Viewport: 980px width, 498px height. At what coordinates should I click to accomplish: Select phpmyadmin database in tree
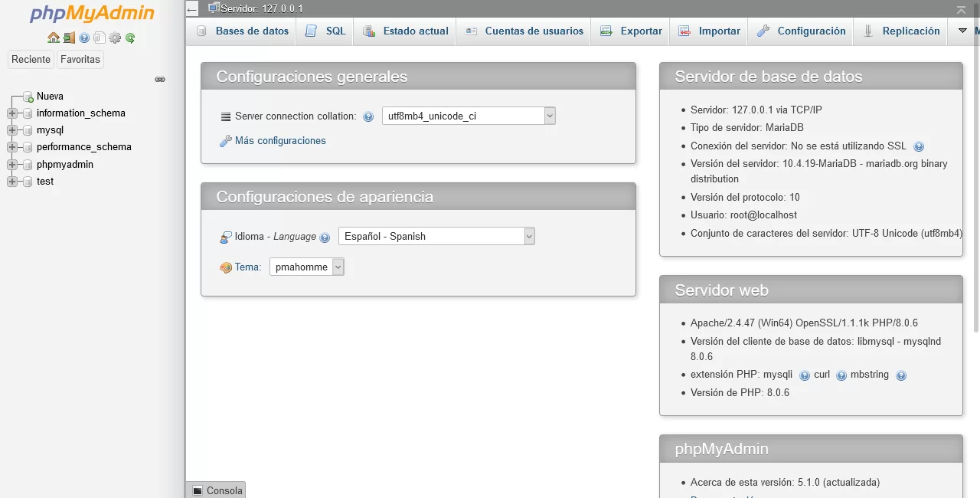tap(65, 165)
